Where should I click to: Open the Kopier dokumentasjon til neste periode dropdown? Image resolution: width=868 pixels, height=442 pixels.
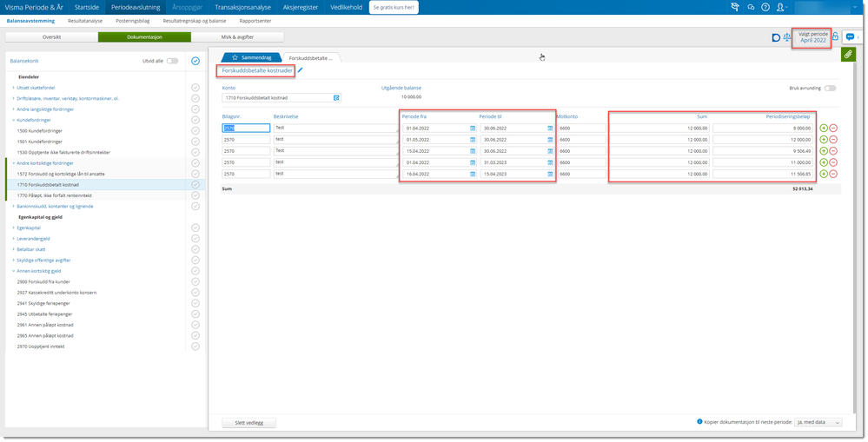pos(818,422)
